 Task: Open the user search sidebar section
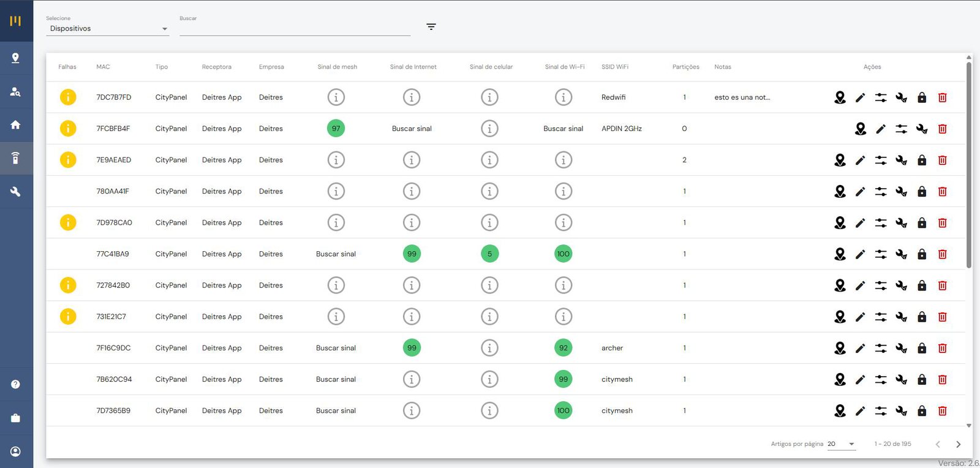point(15,92)
